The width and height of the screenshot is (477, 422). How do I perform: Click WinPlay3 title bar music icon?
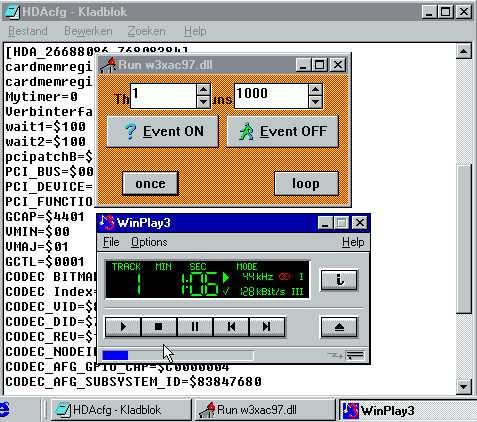107,223
